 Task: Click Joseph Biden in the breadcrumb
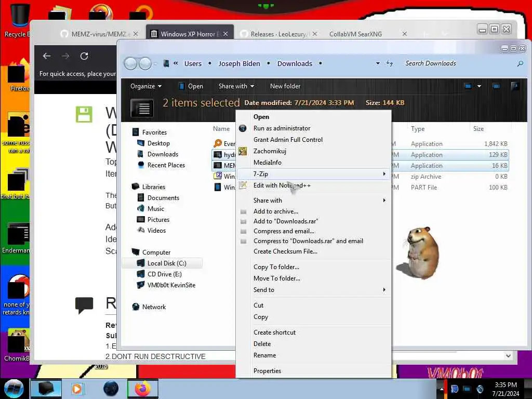(x=239, y=63)
